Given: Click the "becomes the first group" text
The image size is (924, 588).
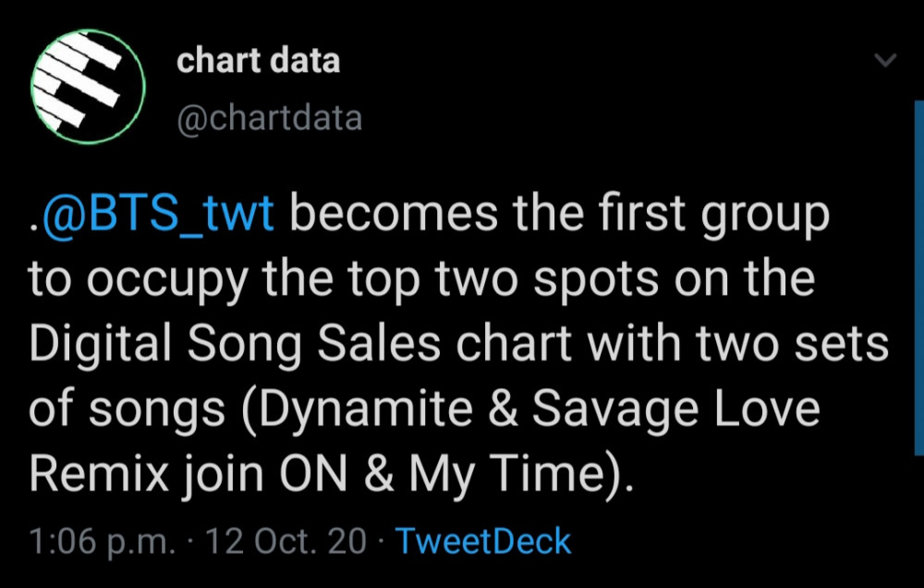Looking at the screenshot, I should 560,215.
